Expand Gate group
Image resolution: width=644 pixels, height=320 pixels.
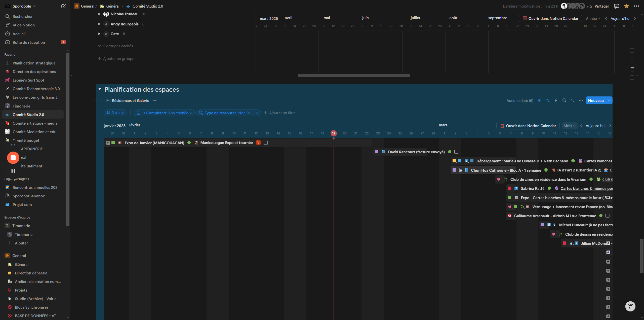tap(99, 34)
